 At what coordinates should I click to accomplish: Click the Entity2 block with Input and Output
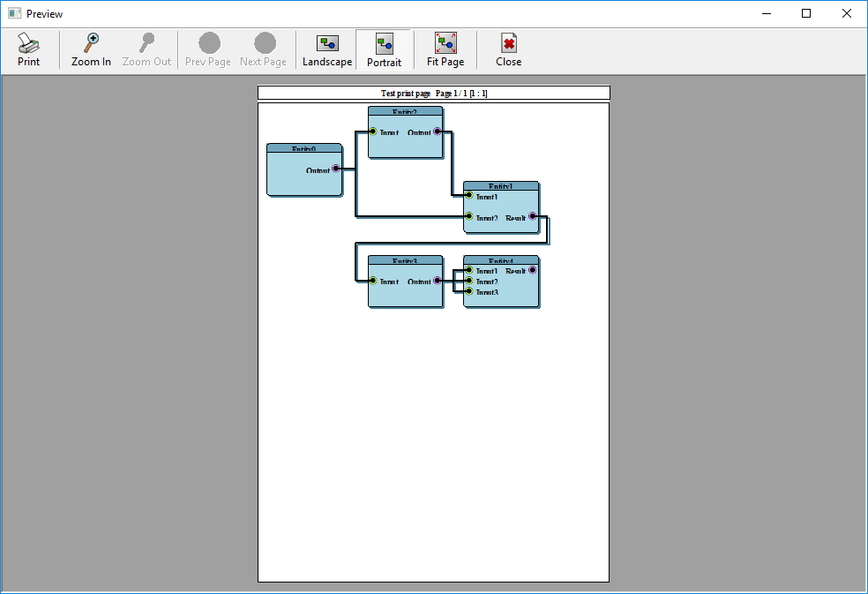point(406,132)
